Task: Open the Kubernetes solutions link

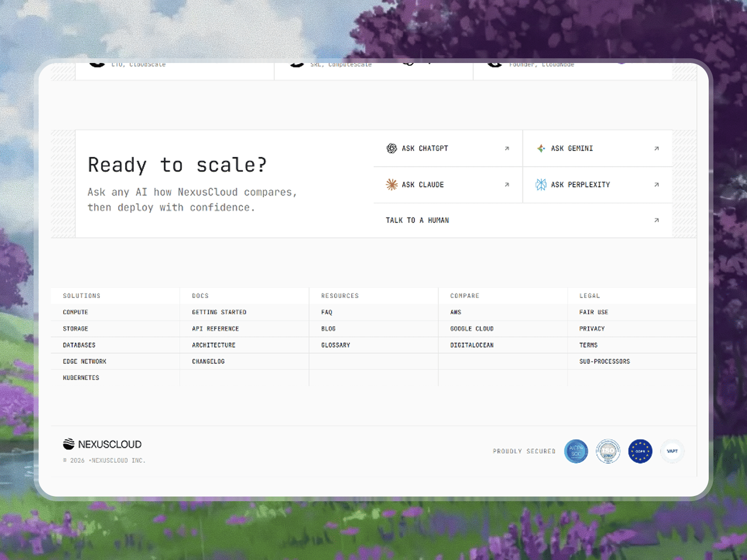Action: click(80, 378)
